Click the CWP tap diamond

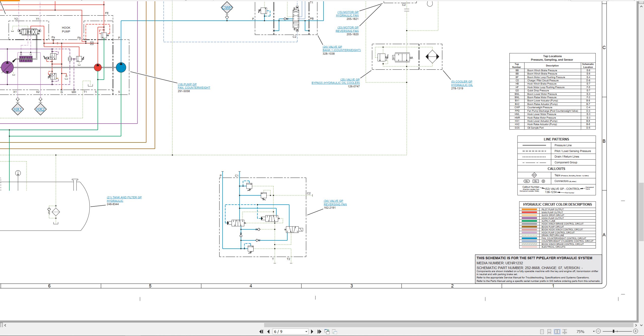(227, 8)
